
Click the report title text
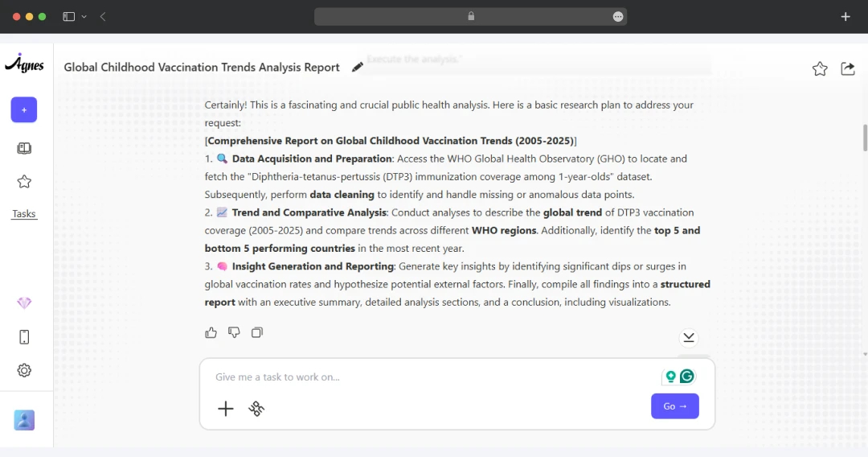pyautogui.click(x=202, y=67)
